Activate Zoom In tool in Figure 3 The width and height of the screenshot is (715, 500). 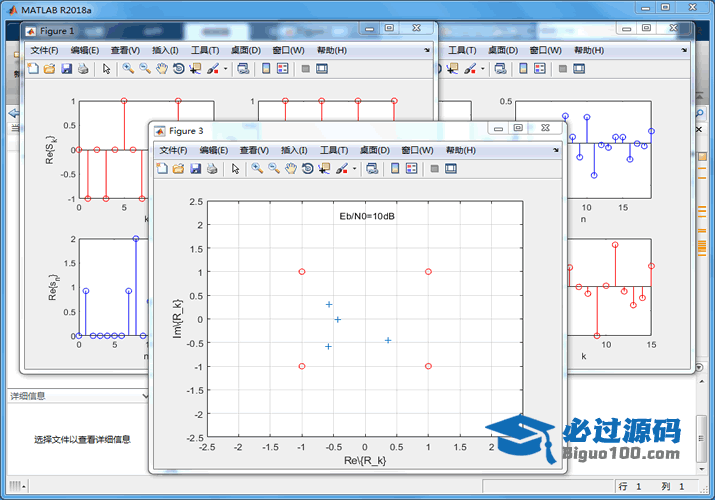point(257,169)
